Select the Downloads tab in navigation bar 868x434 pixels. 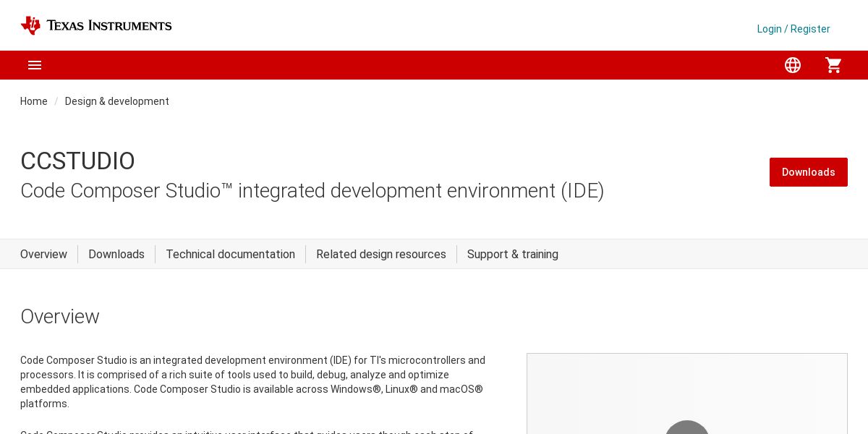[116, 254]
